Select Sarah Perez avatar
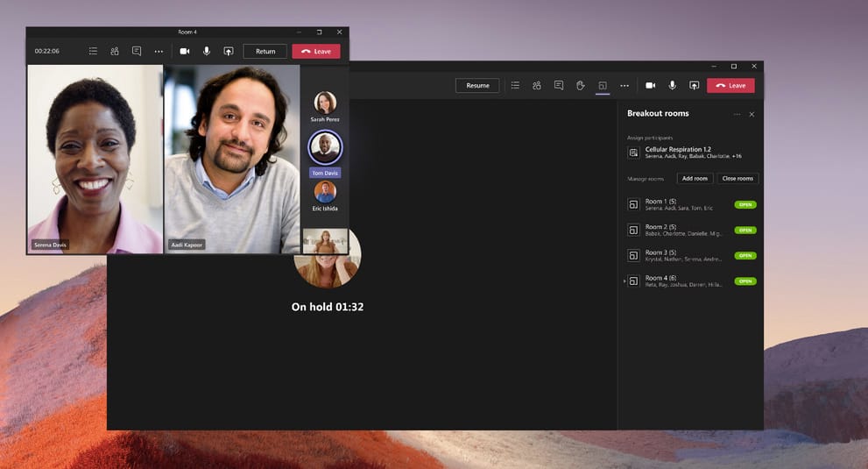 point(325,103)
